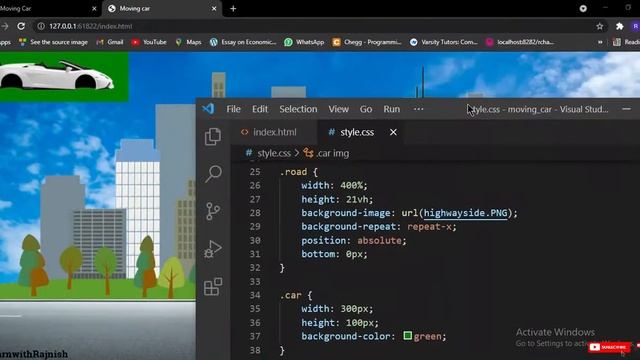Open the File menu
Viewport: 640px width, 360px height.
233,109
